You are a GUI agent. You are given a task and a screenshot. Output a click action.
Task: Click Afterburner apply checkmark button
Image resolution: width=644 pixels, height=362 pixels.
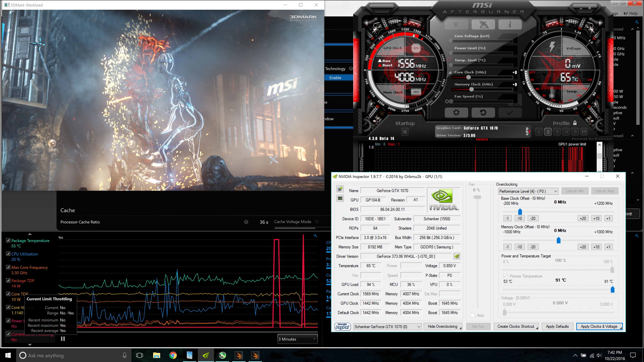coord(510,113)
